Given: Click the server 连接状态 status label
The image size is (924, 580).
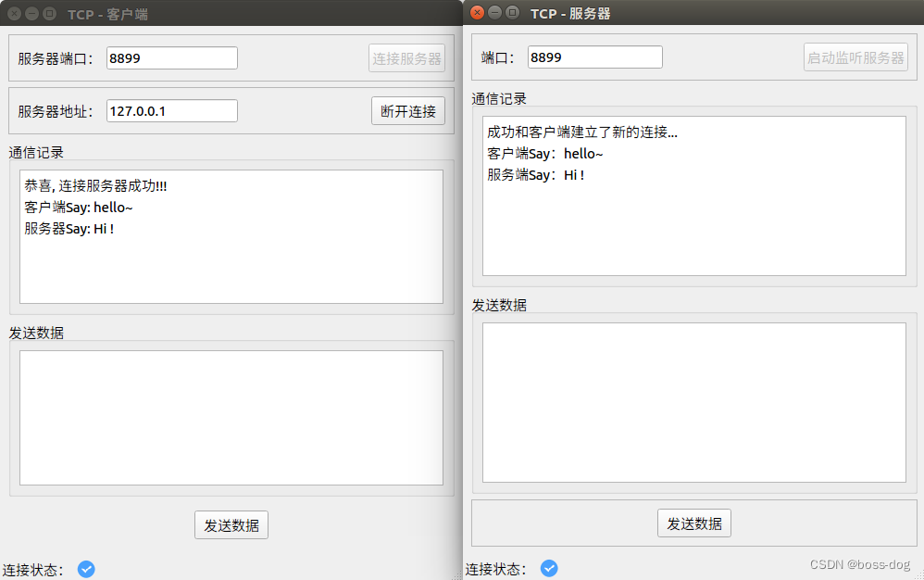Looking at the screenshot, I should [x=495, y=569].
